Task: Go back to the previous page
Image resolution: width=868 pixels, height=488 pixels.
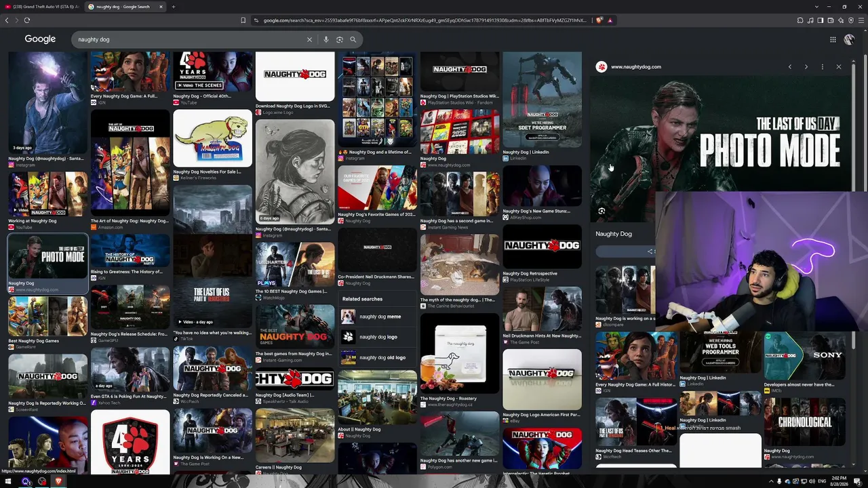Action: click(7, 20)
